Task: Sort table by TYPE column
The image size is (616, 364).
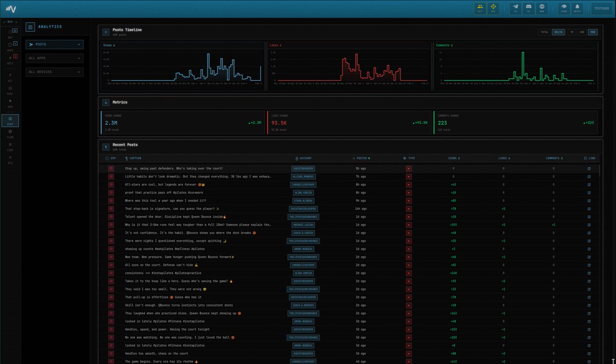Action: pyautogui.click(x=409, y=158)
